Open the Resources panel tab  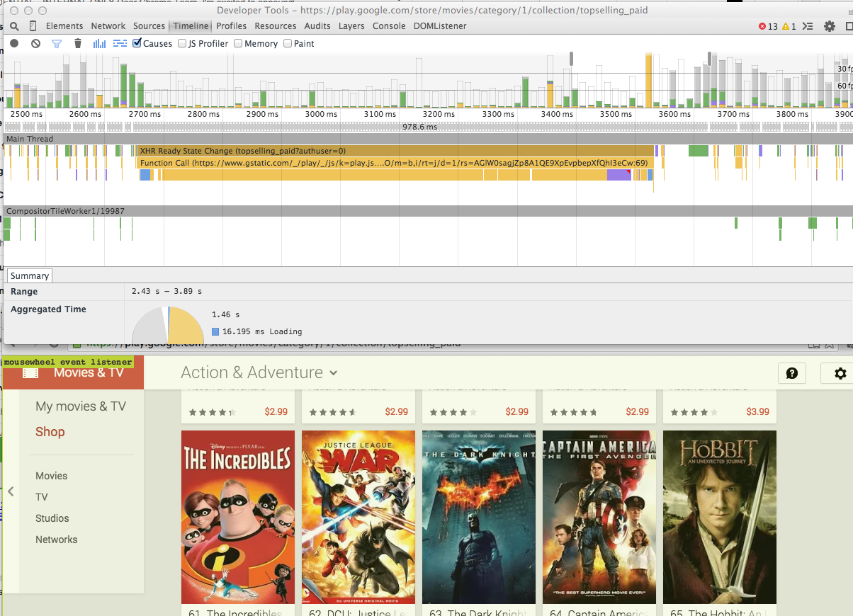click(x=276, y=26)
